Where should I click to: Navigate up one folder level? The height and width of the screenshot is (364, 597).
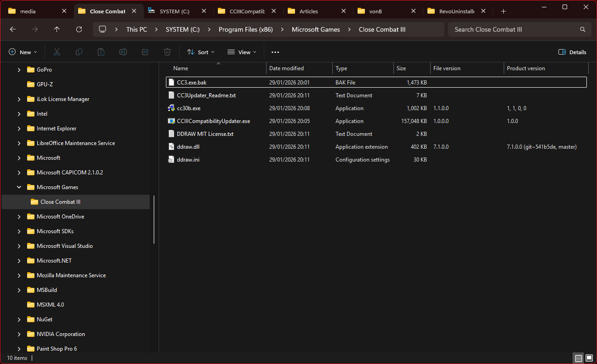(57, 29)
